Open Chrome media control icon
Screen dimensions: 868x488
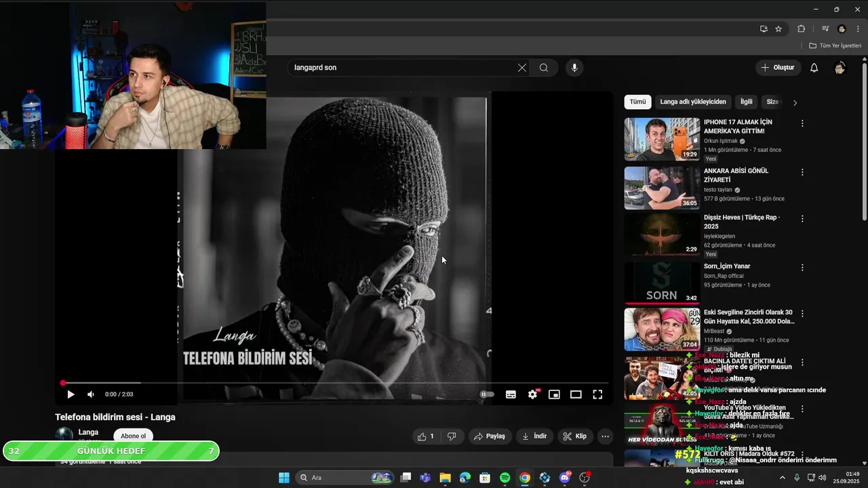(825, 29)
